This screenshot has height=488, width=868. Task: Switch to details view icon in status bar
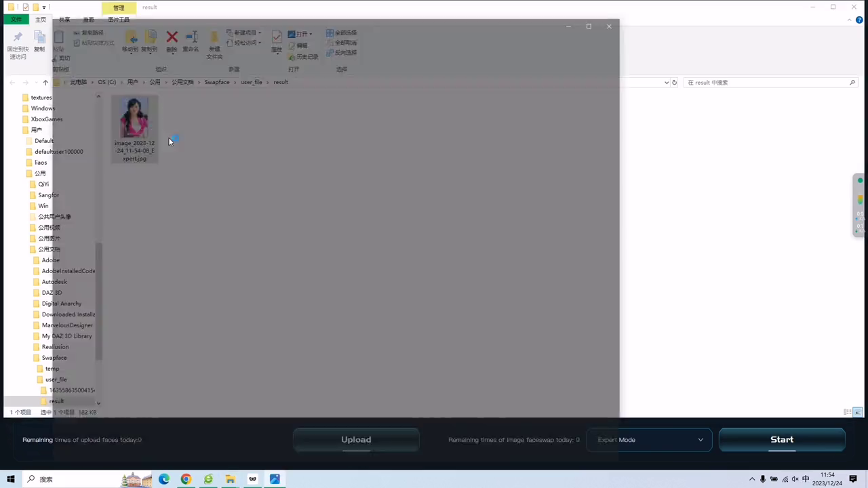pos(848,412)
